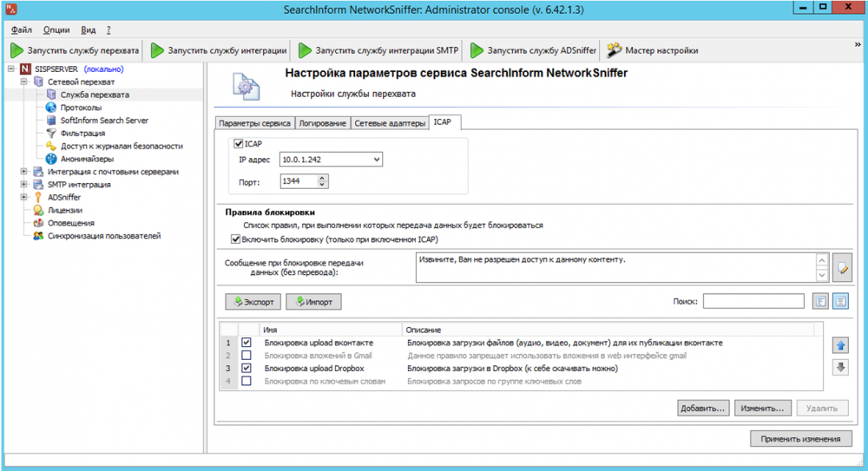Image resolution: width=868 pixels, height=471 pixels.
Task: Click the ADSniffer key icon
Action: click(38, 197)
